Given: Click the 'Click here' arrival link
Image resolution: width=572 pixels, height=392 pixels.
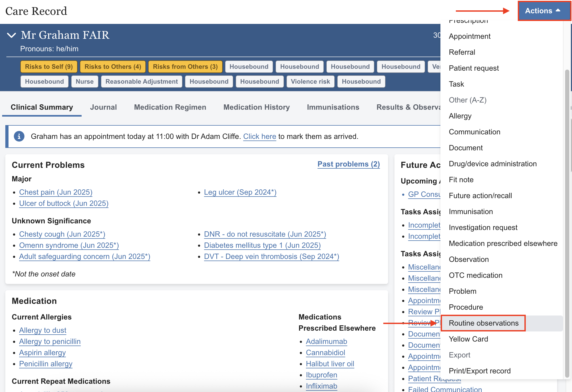Looking at the screenshot, I should coord(259,136).
